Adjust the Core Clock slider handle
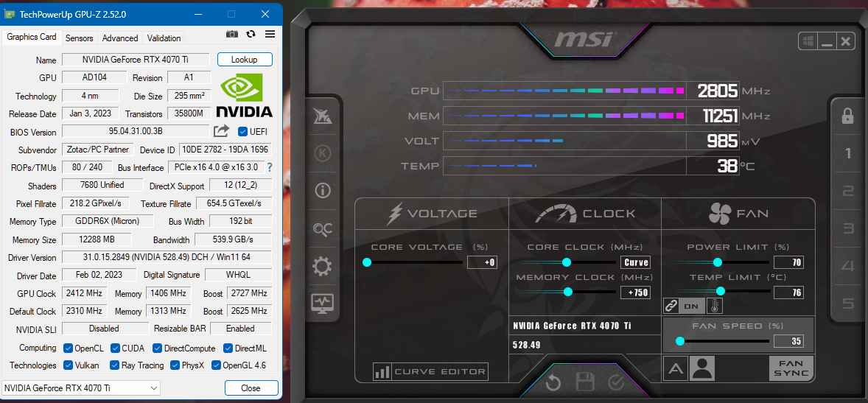 coord(567,262)
